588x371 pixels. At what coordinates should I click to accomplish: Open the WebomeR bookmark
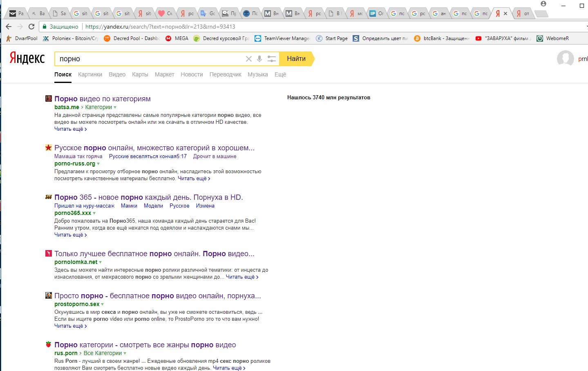point(552,38)
